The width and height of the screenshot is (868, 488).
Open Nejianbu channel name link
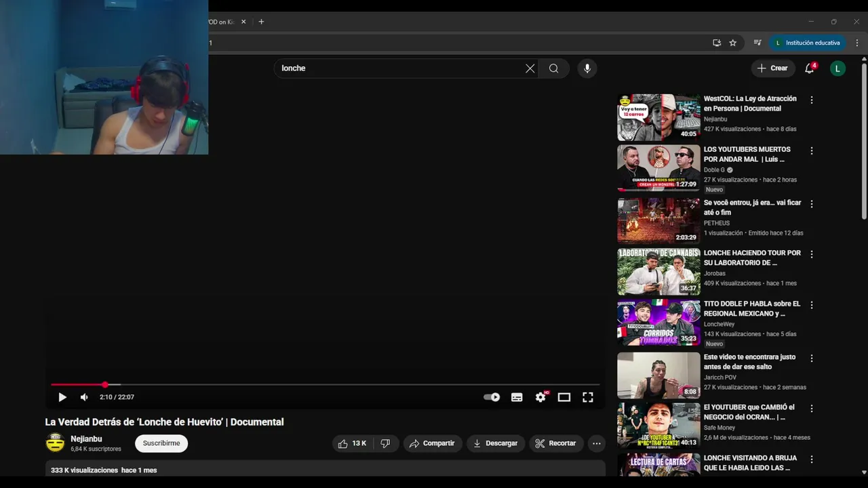pos(86,439)
